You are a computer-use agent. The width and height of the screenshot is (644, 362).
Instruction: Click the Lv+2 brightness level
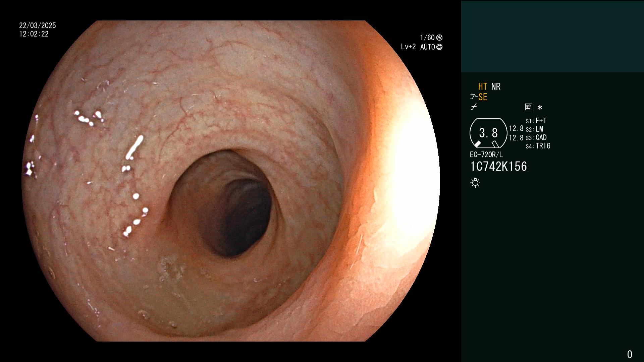coord(408,47)
